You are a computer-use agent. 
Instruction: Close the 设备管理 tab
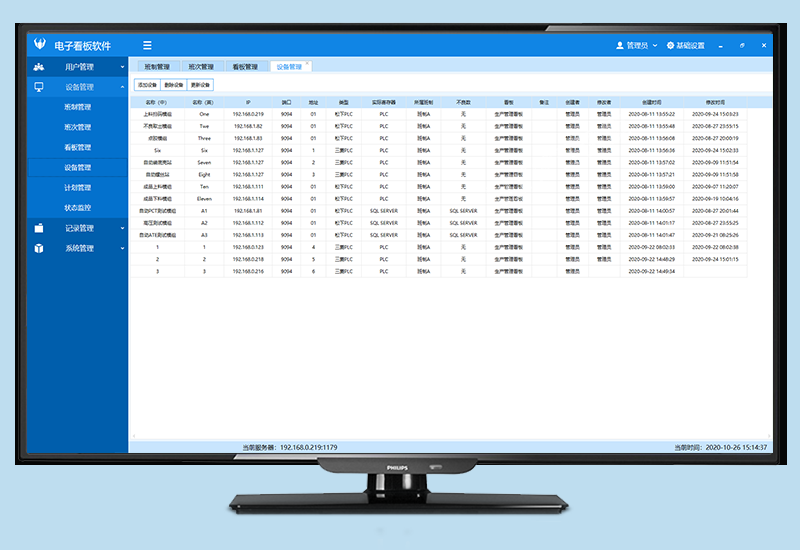[x=307, y=64]
